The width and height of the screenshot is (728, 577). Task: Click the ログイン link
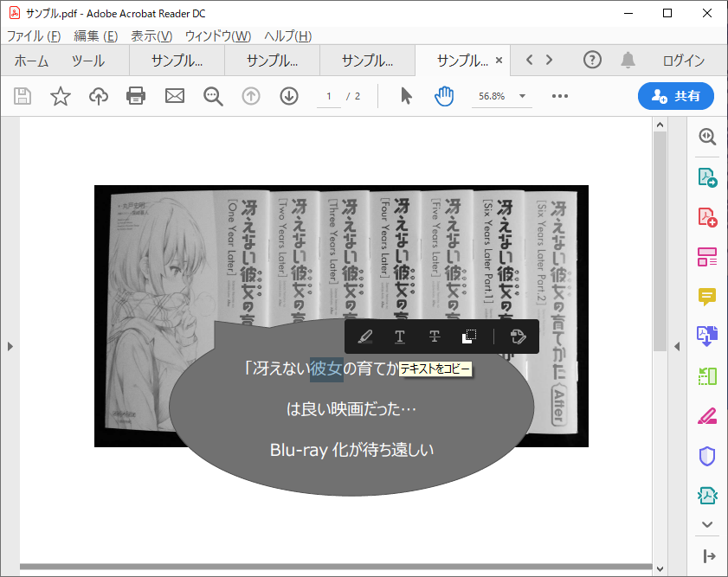(684, 61)
